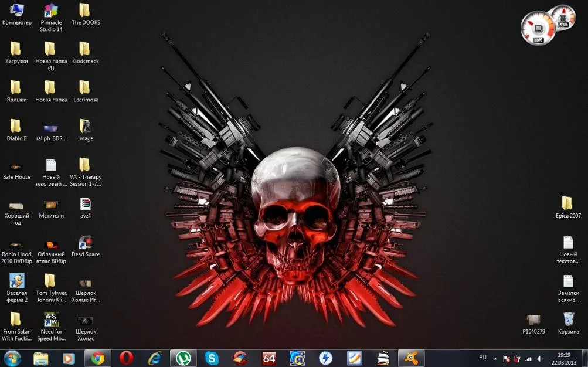Select the P1040279 image file
588x367 pixels.
[533, 325]
